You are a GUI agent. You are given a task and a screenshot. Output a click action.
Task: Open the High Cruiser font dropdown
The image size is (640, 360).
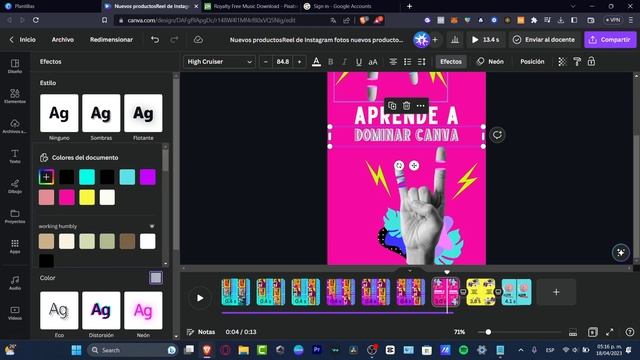[219, 62]
